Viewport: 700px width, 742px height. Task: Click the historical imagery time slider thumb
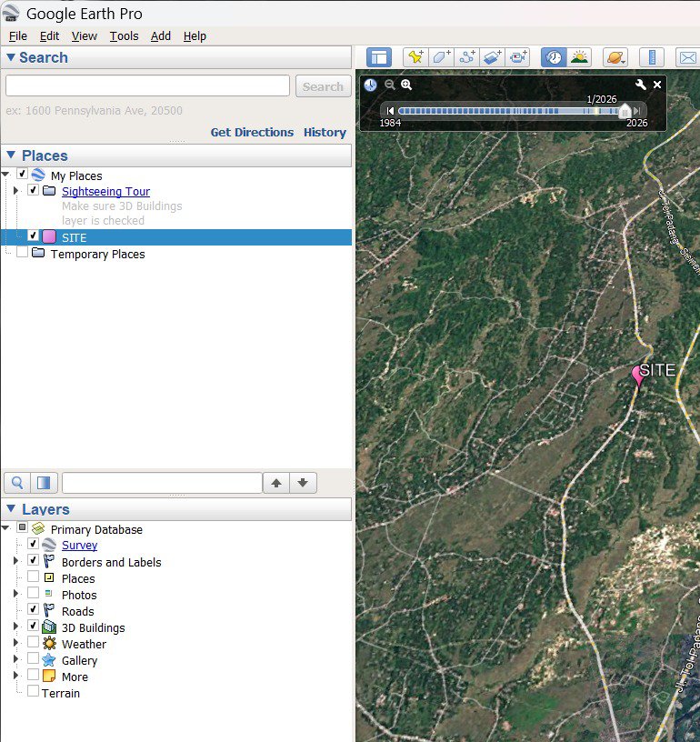625,111
